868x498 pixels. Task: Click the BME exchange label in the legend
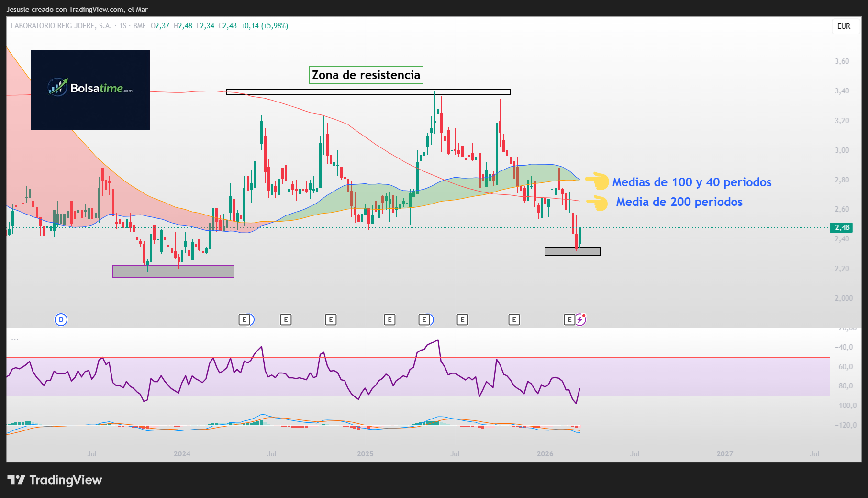[139, 26]
